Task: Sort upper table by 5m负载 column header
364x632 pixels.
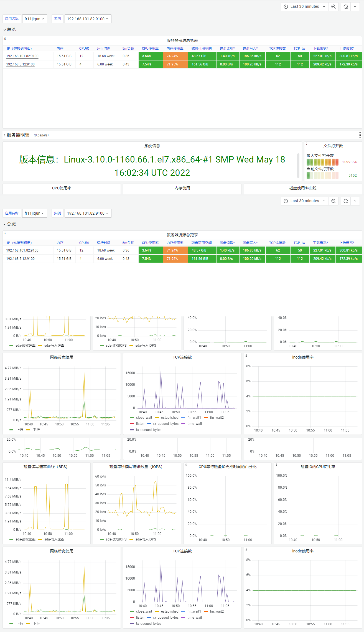Action: (128, 49)
